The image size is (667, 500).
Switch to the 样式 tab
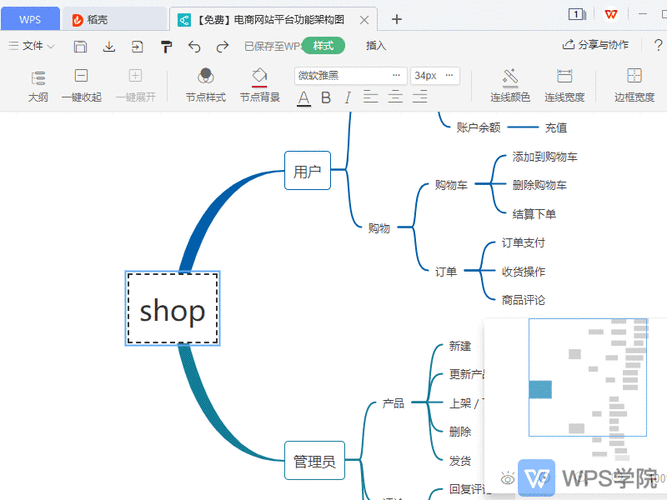point(323,46)
